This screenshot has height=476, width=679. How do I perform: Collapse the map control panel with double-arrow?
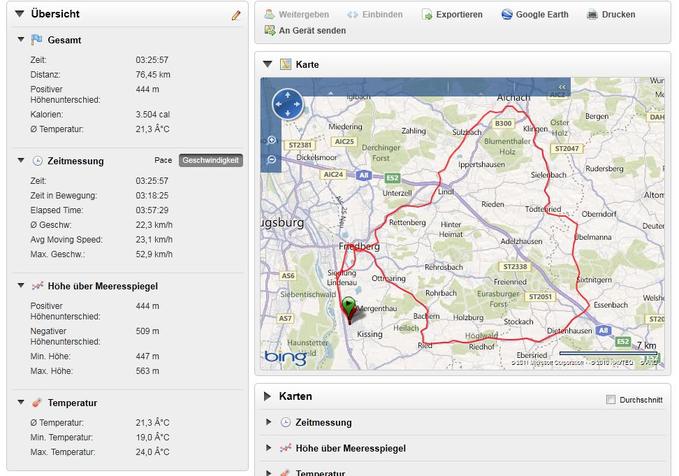[x=563, y=88]
